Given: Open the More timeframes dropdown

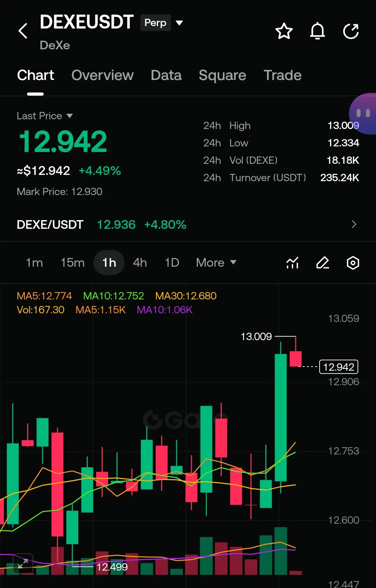Looking at the screenshot, I should click(x=216, y=263).
